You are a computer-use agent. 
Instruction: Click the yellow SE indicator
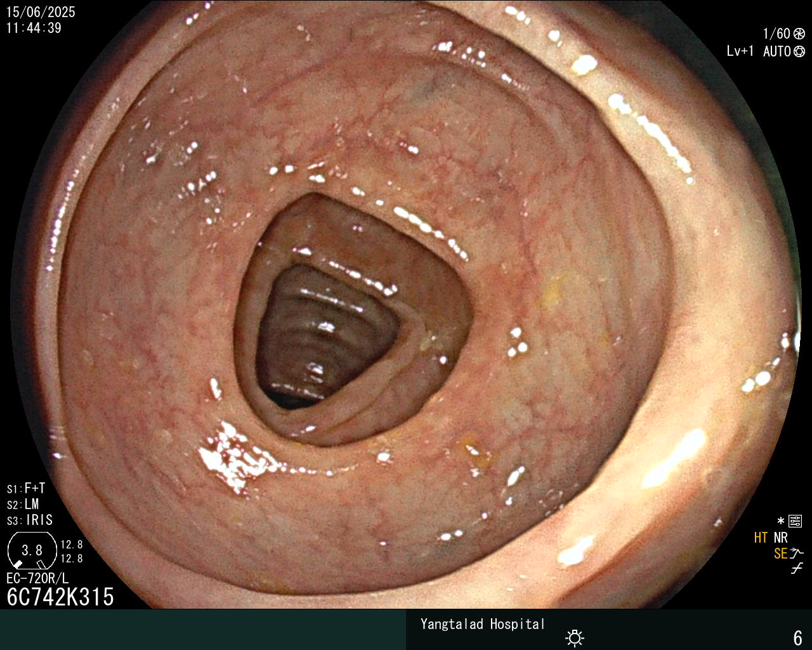pos(780,554)
